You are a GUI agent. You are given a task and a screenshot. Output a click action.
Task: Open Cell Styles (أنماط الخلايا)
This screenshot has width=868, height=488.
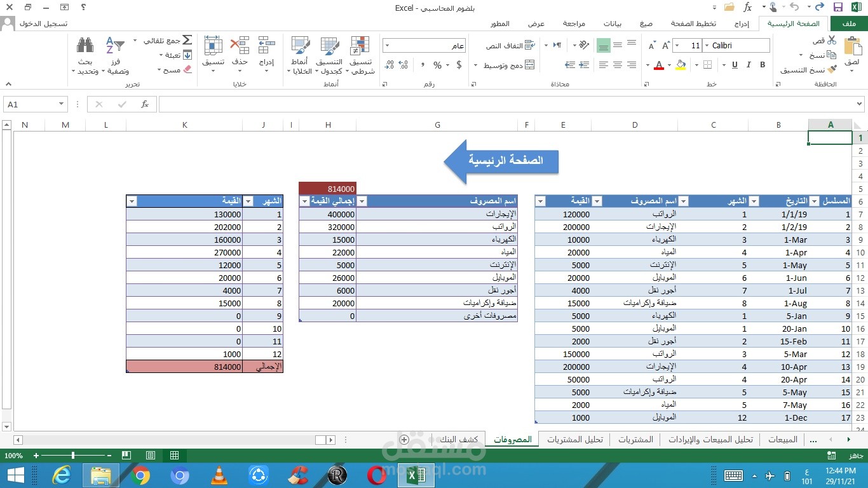301,55
